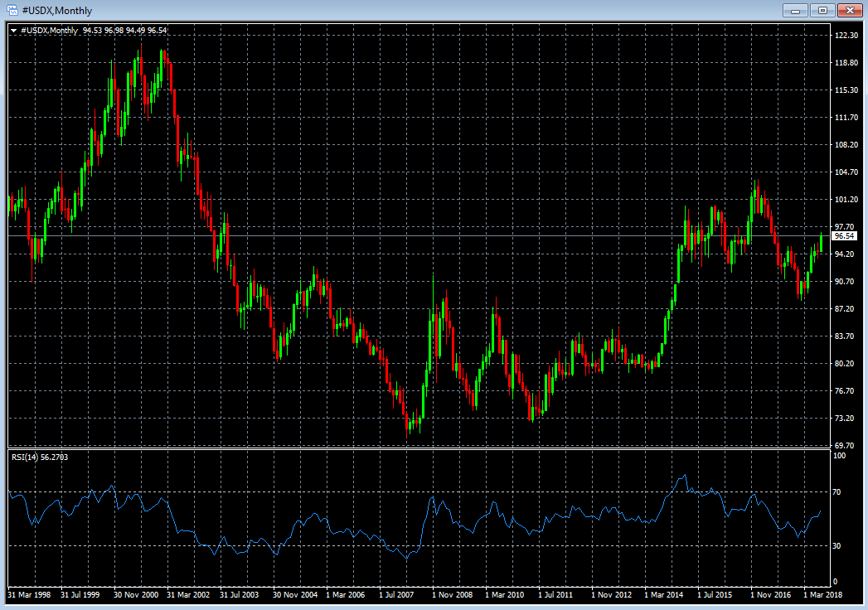Click the 30 Nov 2004 date label
Image resolution: width=868 pixels, height=610 pixels.
pyautogui.click(x=295, y=595)
